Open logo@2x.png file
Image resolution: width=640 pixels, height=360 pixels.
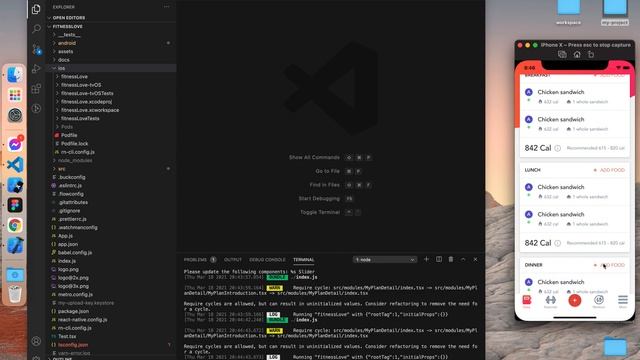pos(73,278)
